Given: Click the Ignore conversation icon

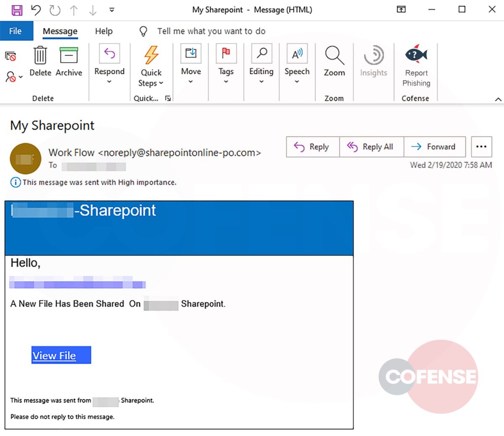Looking at the screenshot, I should tap(10, 56).
